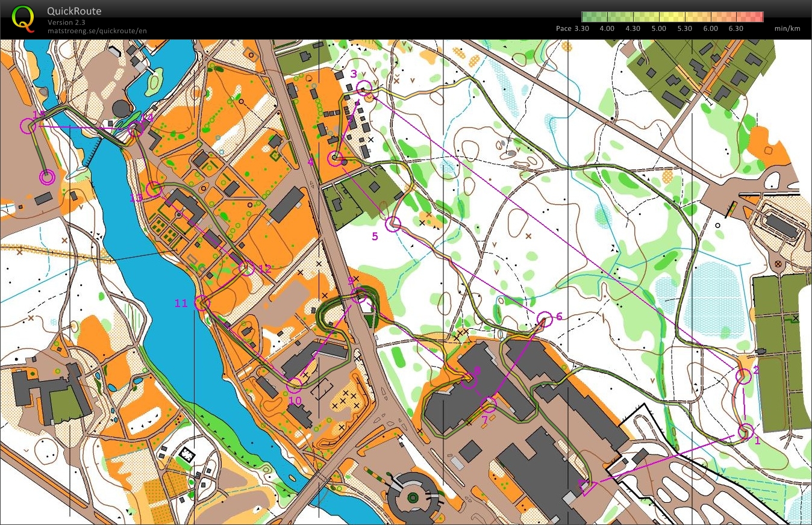This screenshot has width=812, height=525.
Task: Select control circle 10 on the map
Action: pos(295,385)
